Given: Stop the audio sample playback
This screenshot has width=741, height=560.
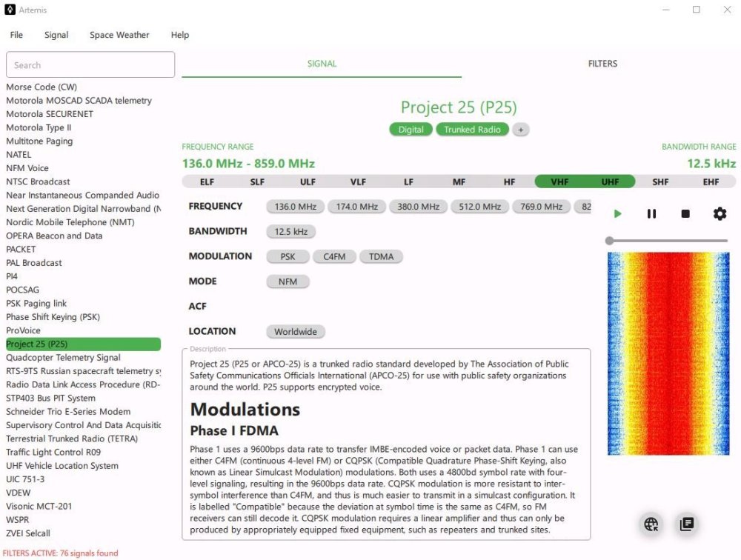Looking at the screenshot, I should point(685,214).
